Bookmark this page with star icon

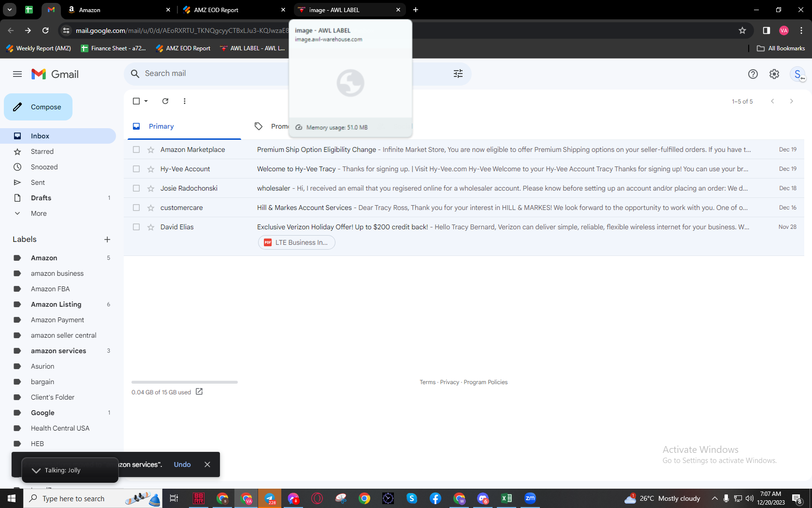pos(742,30)
